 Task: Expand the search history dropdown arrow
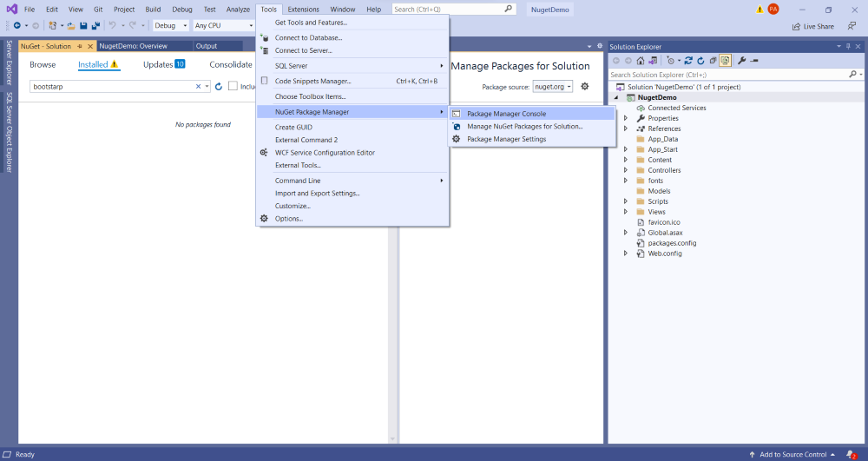(x=207, y=86)
